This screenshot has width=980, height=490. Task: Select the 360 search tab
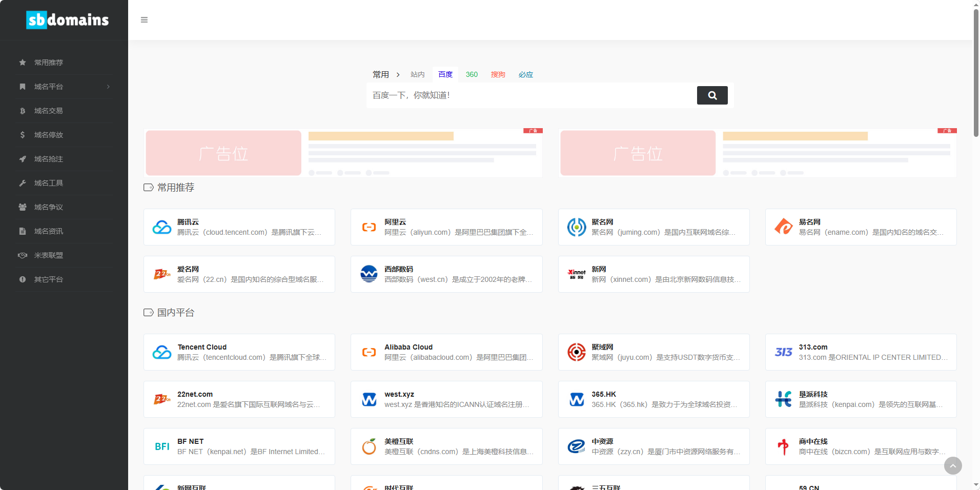(472, 75)
